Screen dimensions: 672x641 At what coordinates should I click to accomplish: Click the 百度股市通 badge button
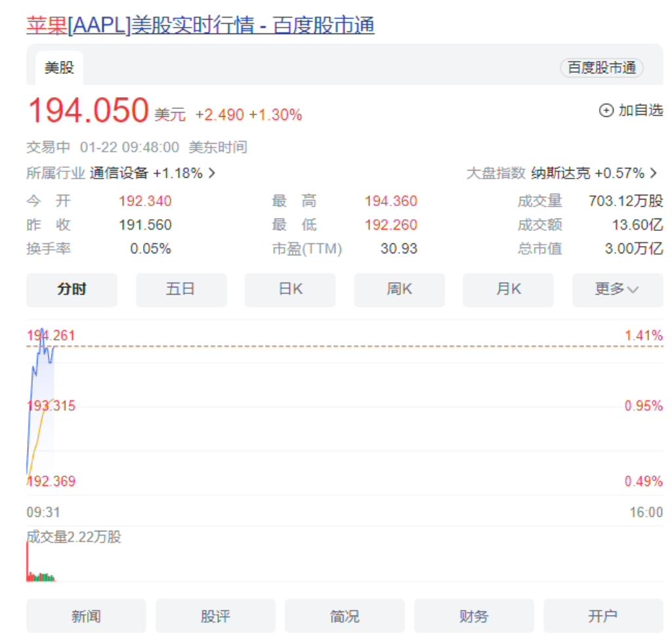(x=601, y=68)
